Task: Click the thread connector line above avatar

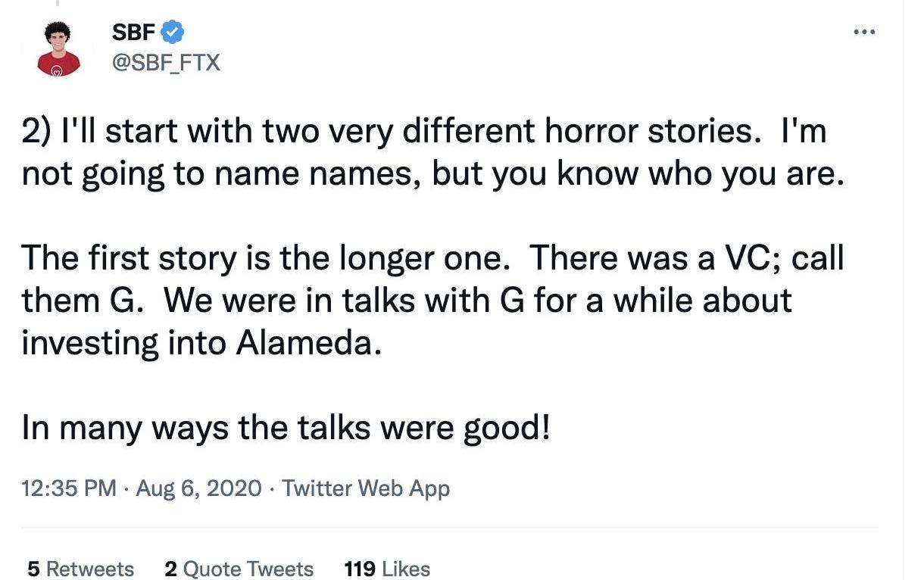Action: coord(58,5)
